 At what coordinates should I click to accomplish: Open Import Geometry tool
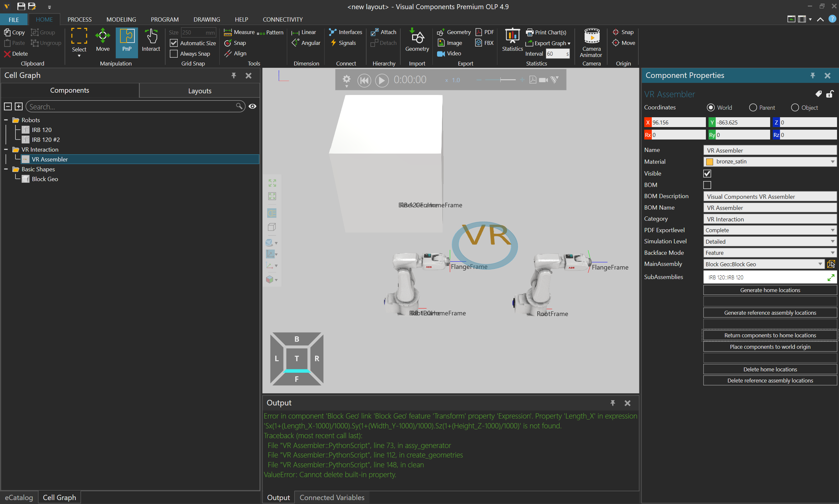417,40
